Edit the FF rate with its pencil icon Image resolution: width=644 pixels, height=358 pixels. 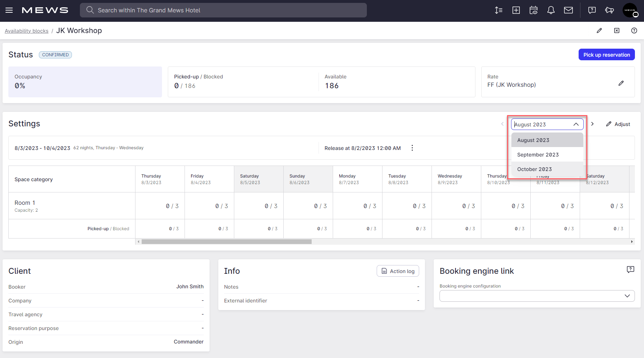(x=621, y=83)
